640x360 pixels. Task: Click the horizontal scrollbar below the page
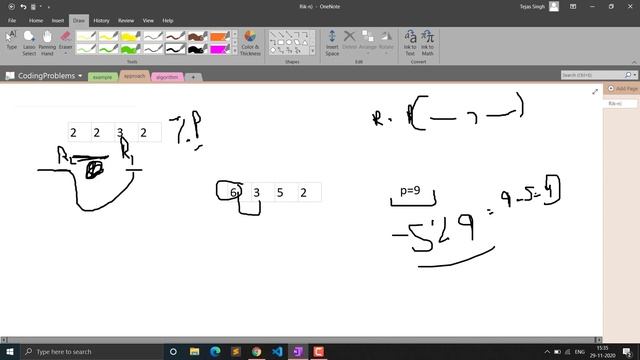pyautogui.click(x=301, y=340)
